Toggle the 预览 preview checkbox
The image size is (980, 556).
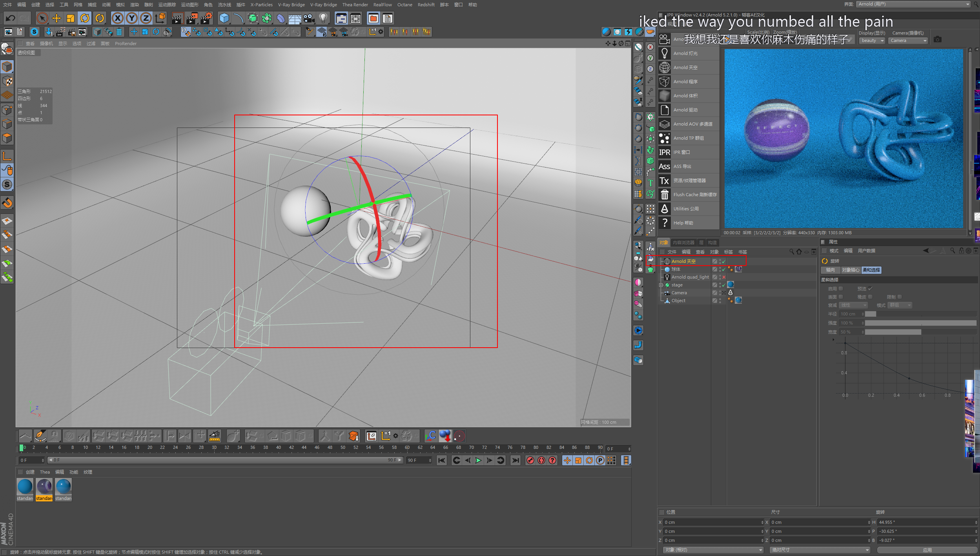point(870,289)
